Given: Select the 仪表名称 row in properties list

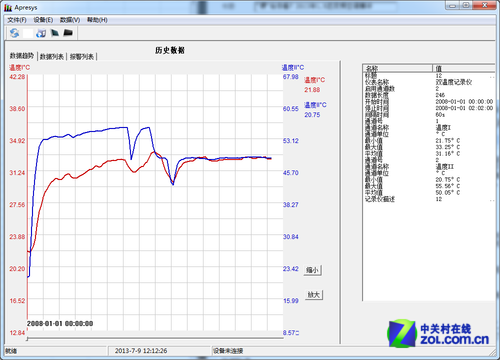Looking at the screenshot, I should pyautogui.click(x=429, y=82).
